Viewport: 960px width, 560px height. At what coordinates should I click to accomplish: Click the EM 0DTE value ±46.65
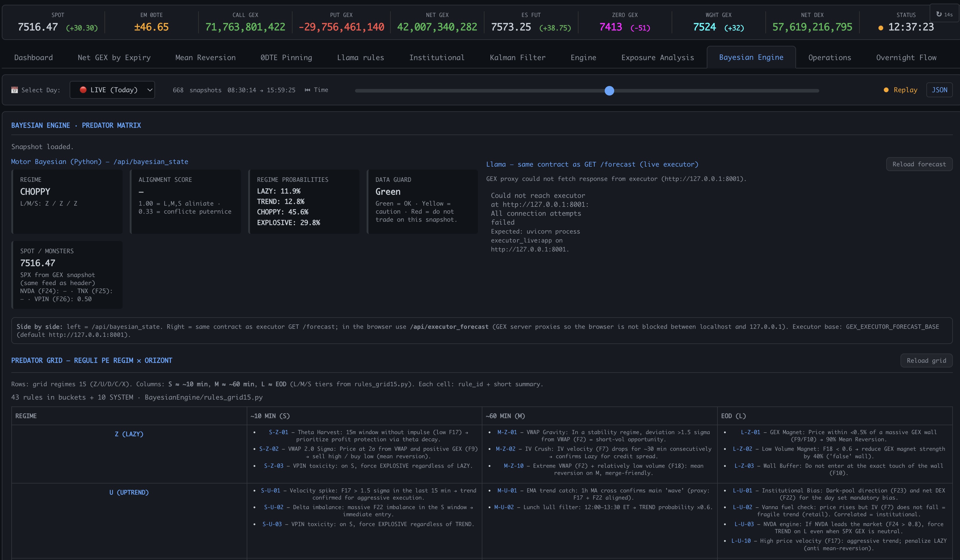coord(151,27)
